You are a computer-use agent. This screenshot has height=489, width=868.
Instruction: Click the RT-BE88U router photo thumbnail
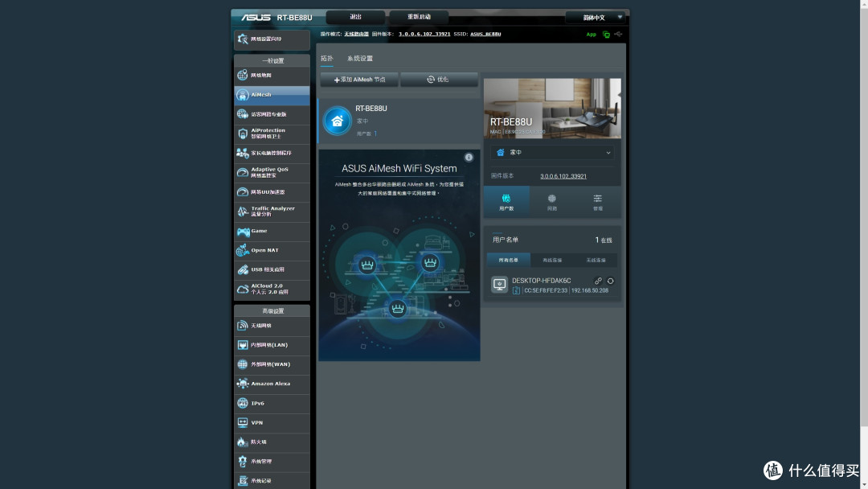(x=552, y=108)
